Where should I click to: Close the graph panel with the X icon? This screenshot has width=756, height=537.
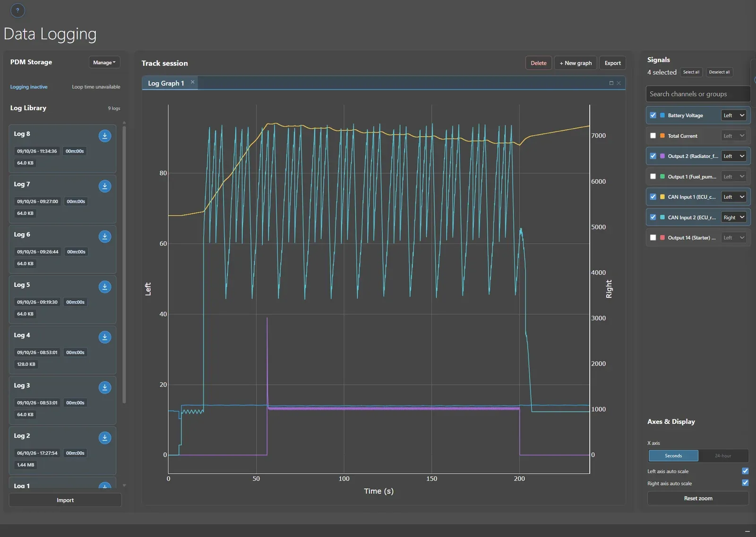tap(619, 83)
